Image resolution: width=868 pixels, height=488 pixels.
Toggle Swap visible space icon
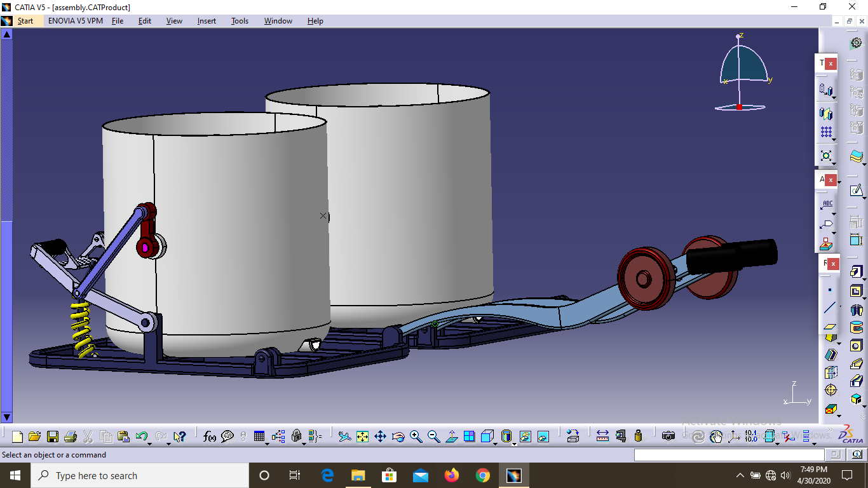point(543,437)
